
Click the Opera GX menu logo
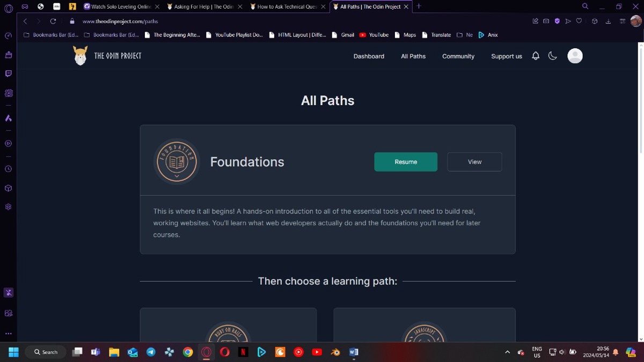[8, 9]
